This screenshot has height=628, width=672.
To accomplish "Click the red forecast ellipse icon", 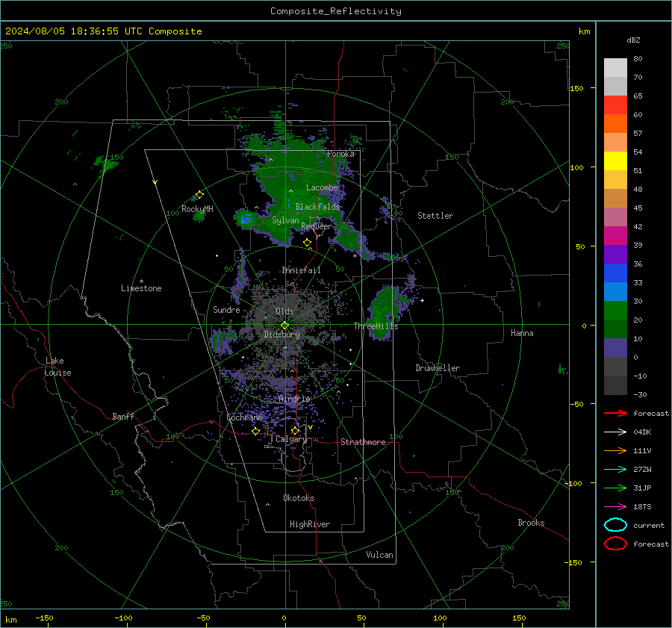I will (615, 544).
